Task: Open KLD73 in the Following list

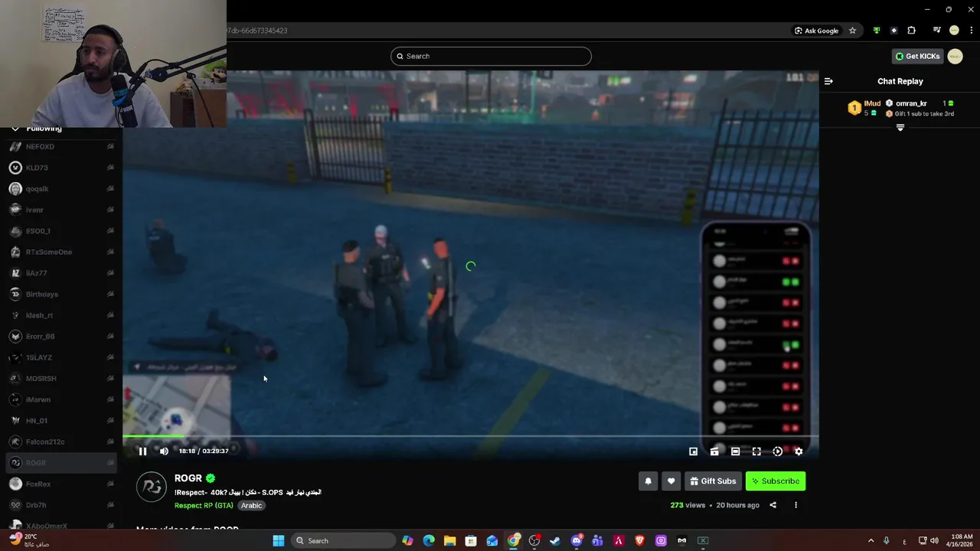Action: [61, 168]
